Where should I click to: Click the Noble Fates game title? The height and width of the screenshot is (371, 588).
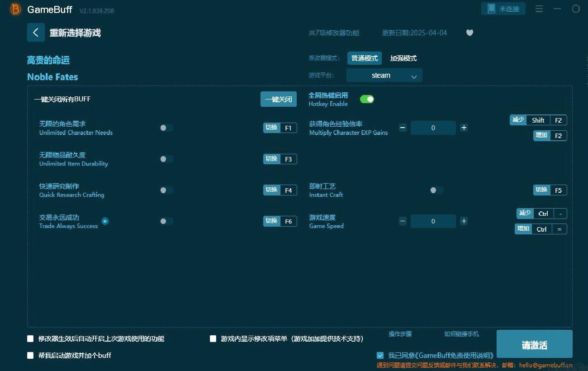[x=52, y=77]
